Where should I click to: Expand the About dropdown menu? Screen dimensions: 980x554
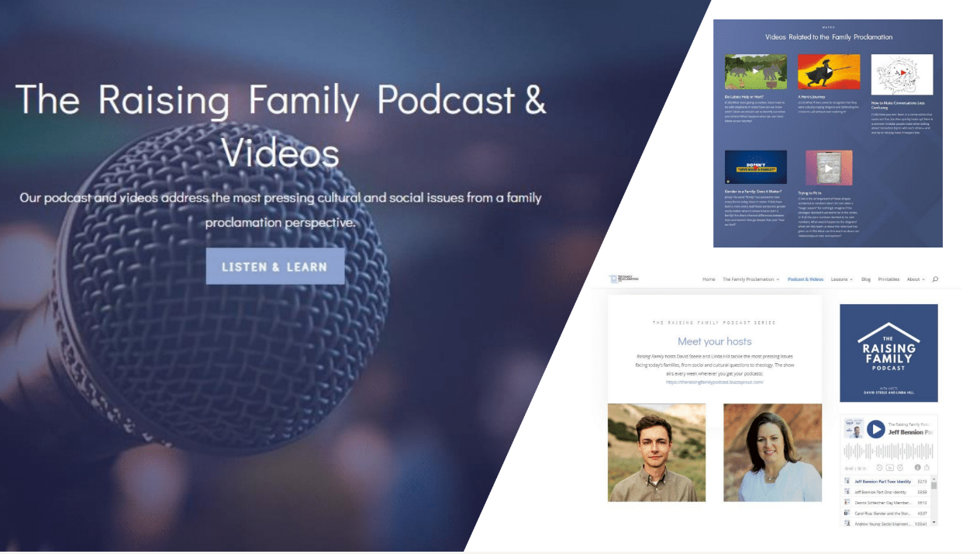coord(916,279)
